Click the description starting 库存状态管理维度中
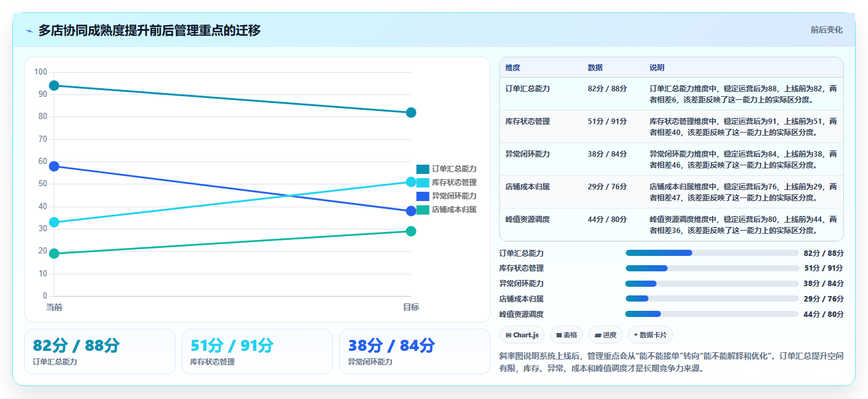 (x=743, y=126)
